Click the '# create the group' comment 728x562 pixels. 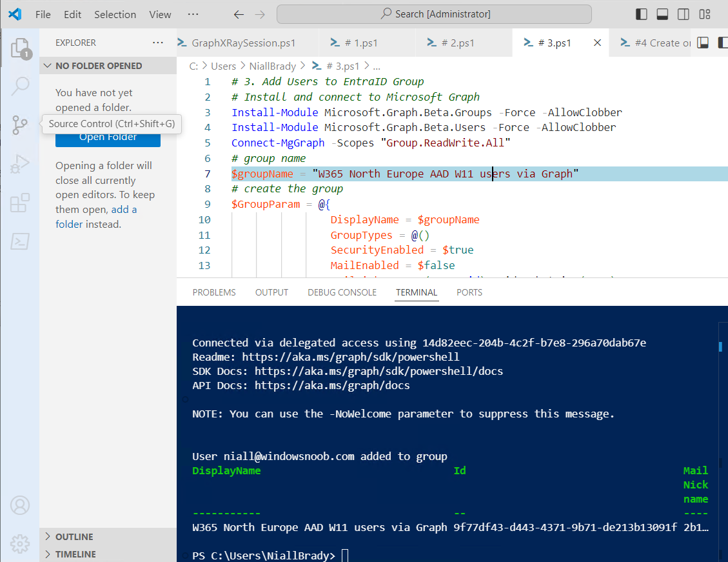287,189
